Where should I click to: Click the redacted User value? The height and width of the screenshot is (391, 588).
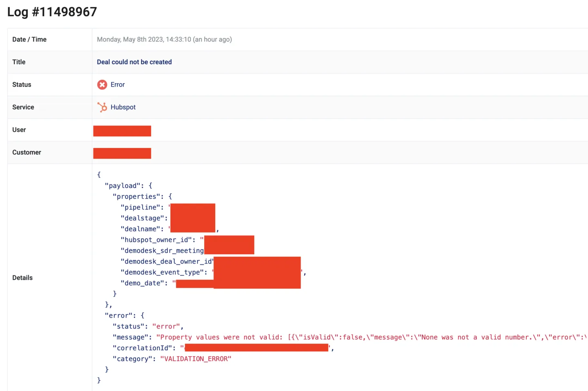(122, 131)
